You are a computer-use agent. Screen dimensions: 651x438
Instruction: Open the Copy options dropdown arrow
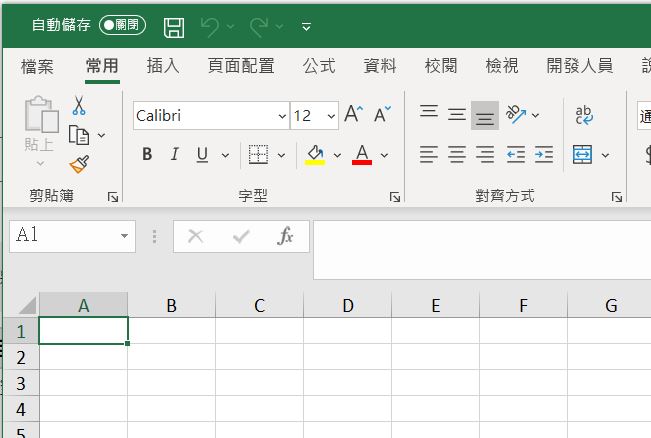coord(101,135)
